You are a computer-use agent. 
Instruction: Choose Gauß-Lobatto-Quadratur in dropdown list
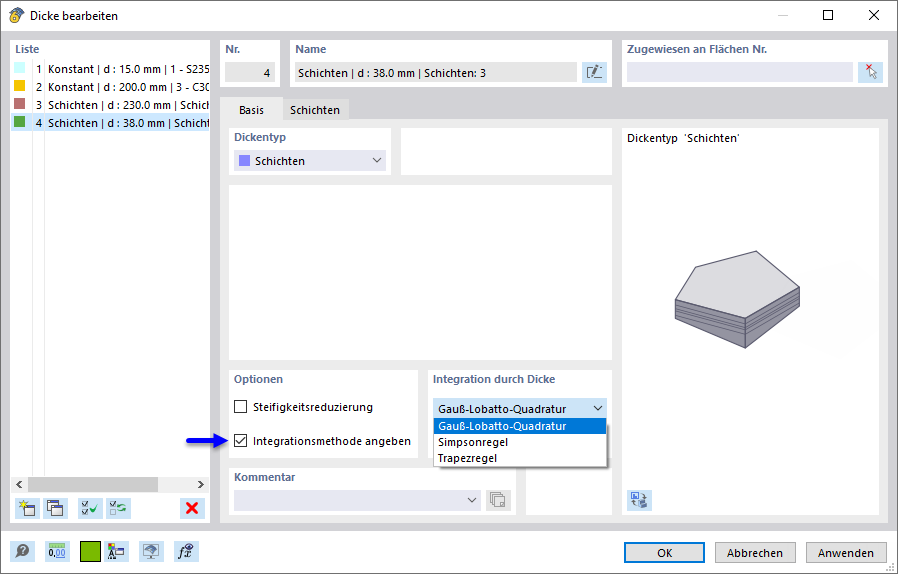coord(519,426)
